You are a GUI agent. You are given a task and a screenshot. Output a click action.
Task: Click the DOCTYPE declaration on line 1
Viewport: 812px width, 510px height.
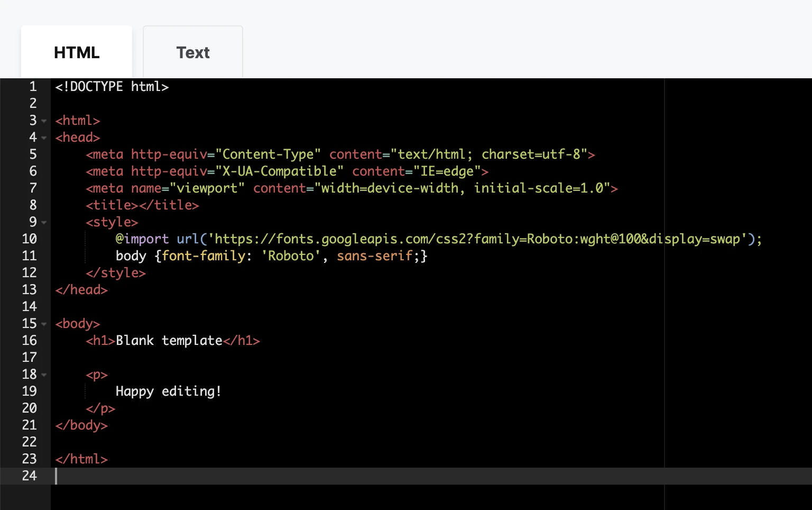[112, 87]
